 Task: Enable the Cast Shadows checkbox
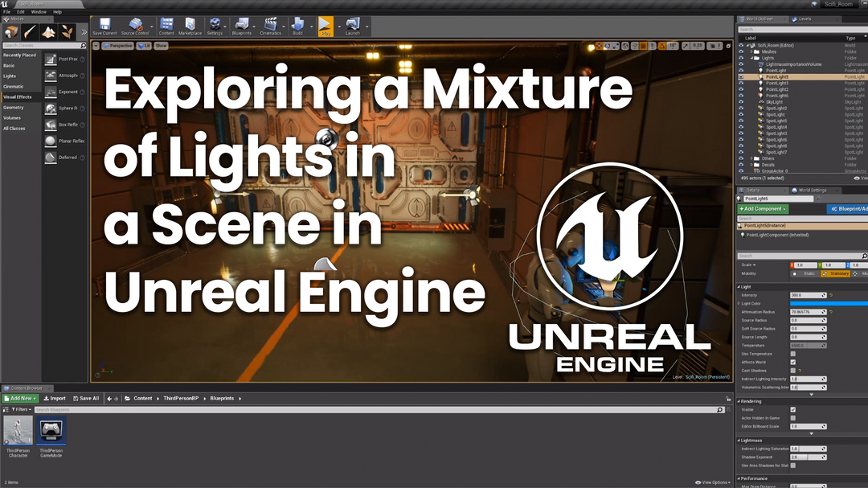792,371
